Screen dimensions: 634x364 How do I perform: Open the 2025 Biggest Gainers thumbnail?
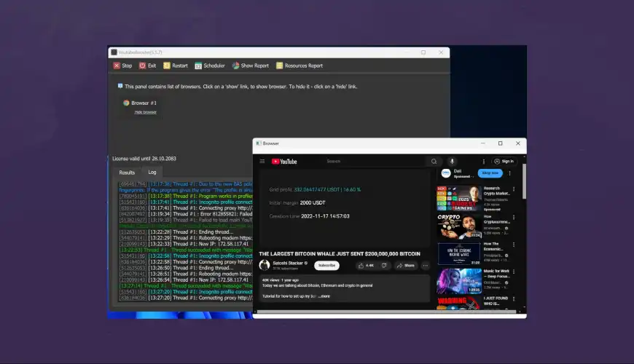coord(459,198)
